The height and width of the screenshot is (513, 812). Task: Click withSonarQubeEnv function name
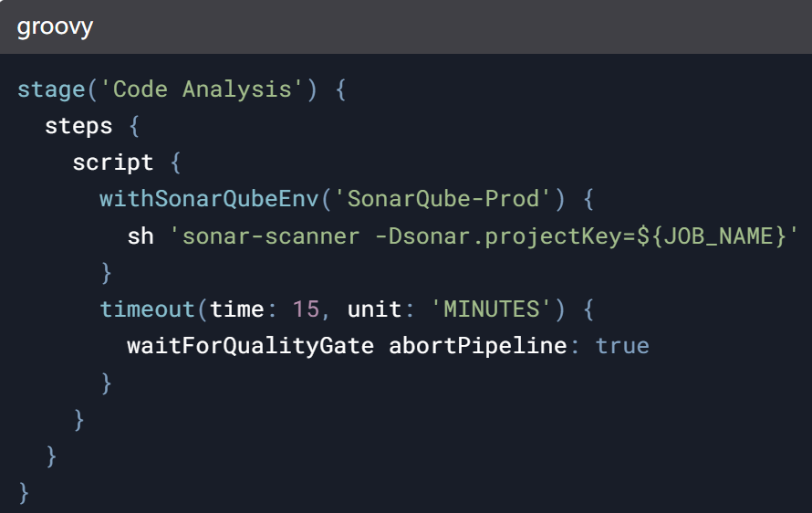[209, 199]
